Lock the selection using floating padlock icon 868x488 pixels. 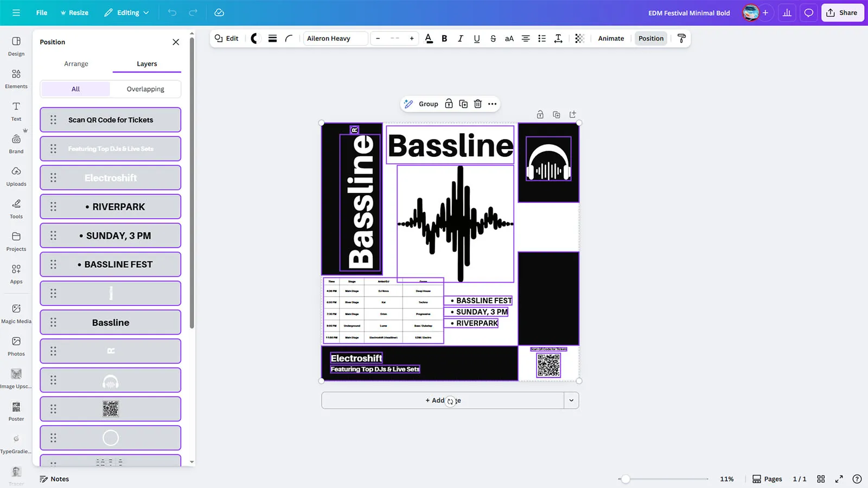click(x=449, y=104)
